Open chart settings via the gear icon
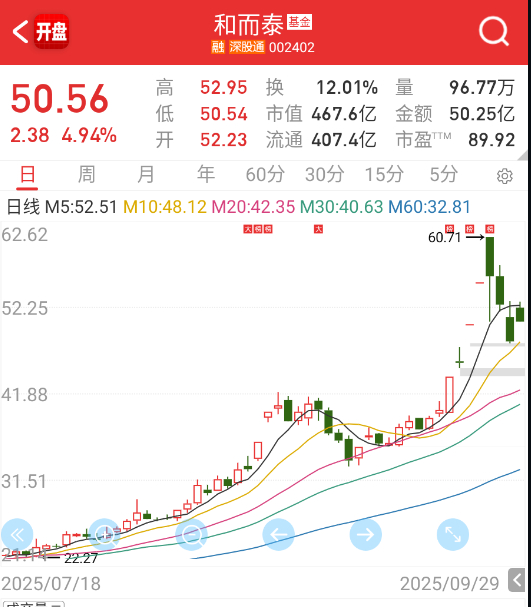Viewport: 531px width, 607px height. [x=505, y=176]
